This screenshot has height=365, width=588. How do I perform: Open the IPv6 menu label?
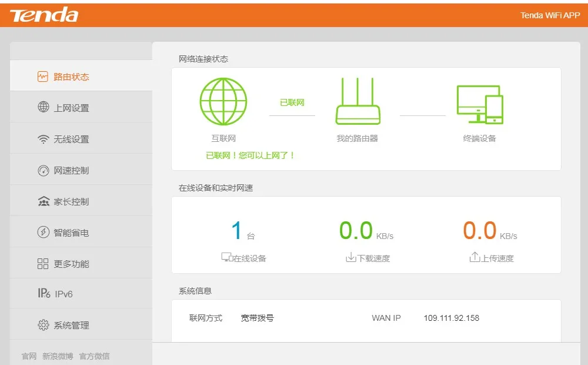(x=64, y=294)
